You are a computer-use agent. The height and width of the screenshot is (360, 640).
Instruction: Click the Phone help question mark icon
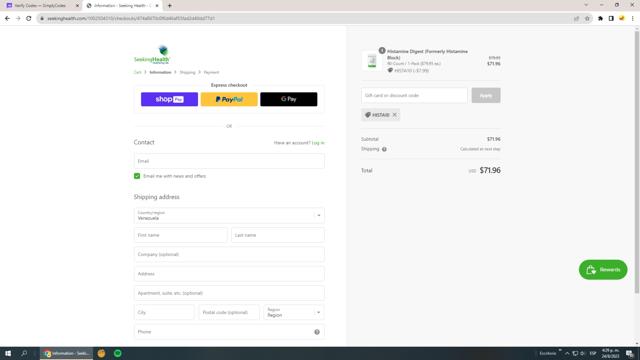pyautogui.click(x=317, y=332)
